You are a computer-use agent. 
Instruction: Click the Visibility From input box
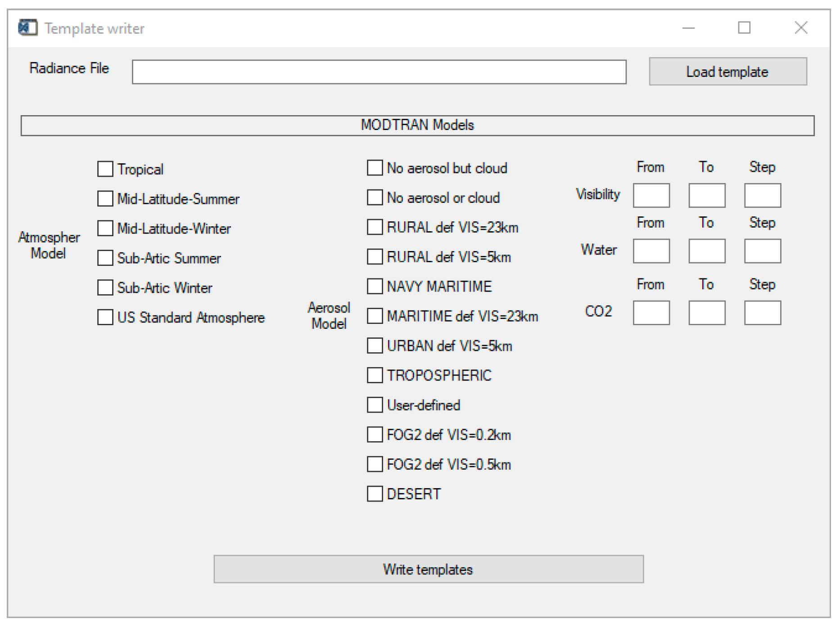click(651, 195)
